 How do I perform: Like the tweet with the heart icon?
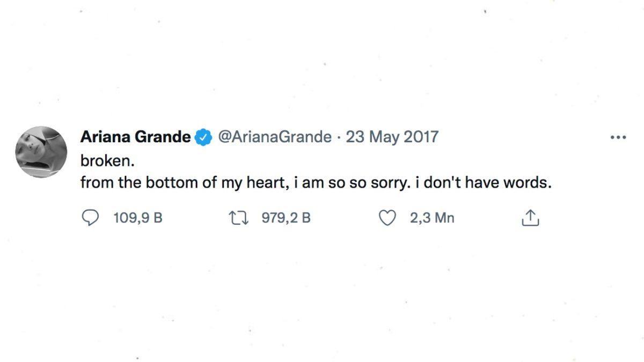pos(387,218)
